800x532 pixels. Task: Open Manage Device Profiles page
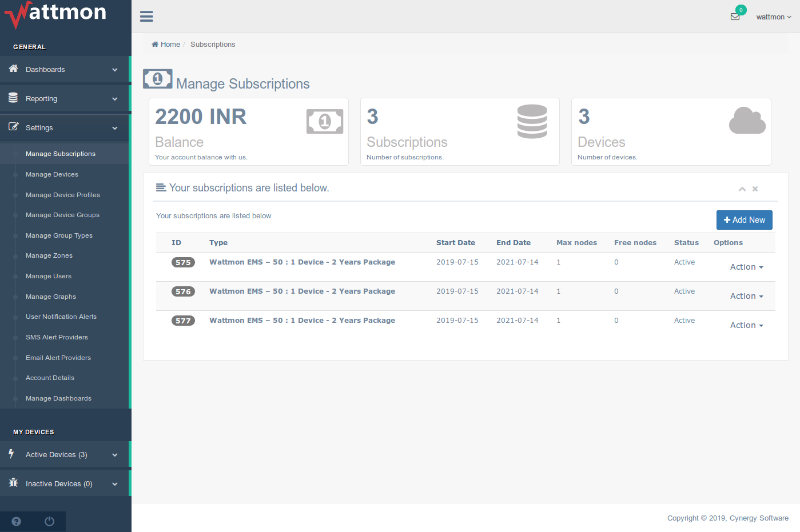(63, 195)
